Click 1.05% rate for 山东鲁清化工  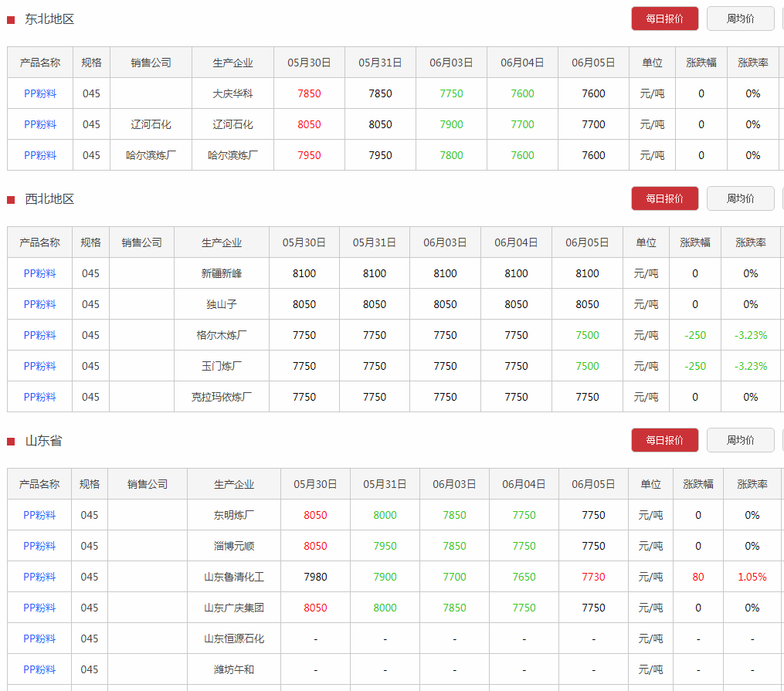point(752,577)
